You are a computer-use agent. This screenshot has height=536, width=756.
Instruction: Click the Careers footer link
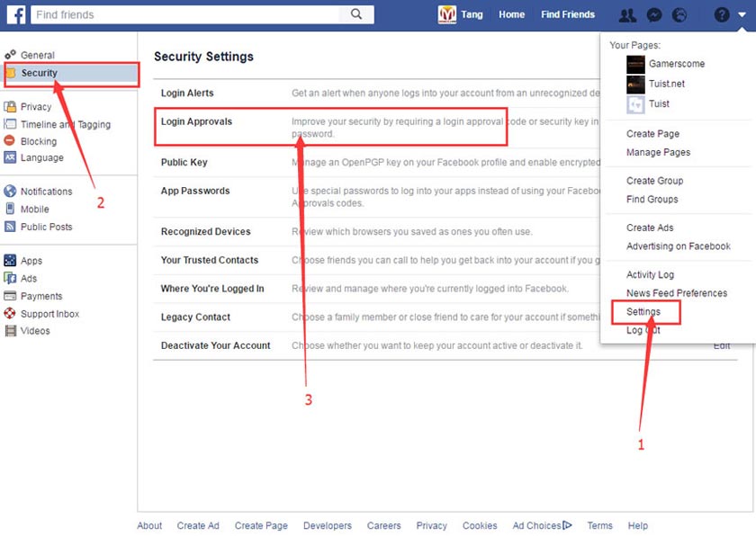[383, 525]
